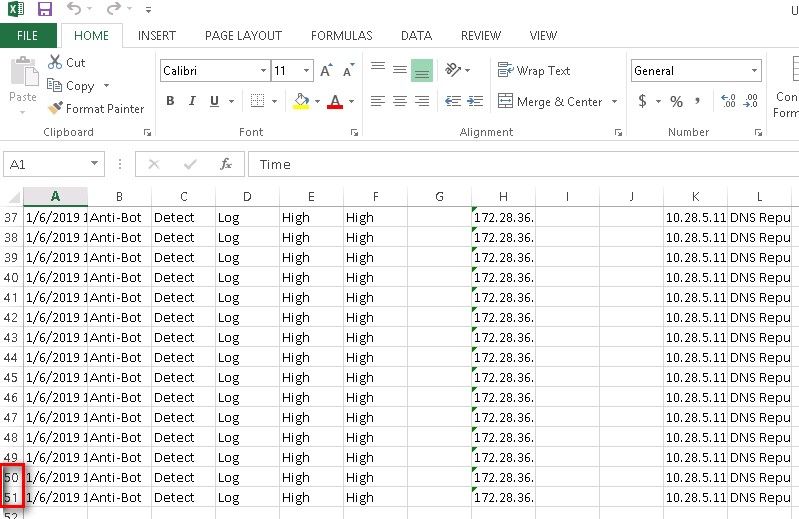The height and width of the screenshot is (519, 799).
Task: Click Comma Style icon
Action: click(697, 100)
